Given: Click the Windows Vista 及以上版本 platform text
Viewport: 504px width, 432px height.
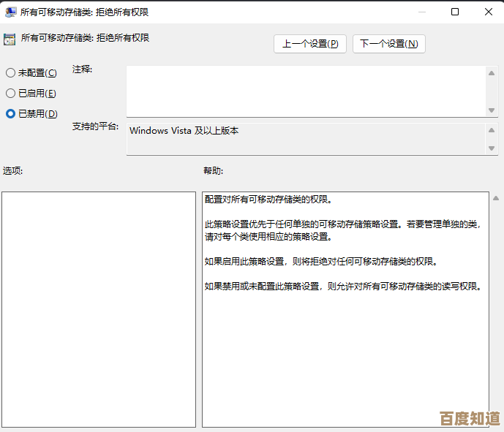Looking at the screenshot, I should click(184, 131).
